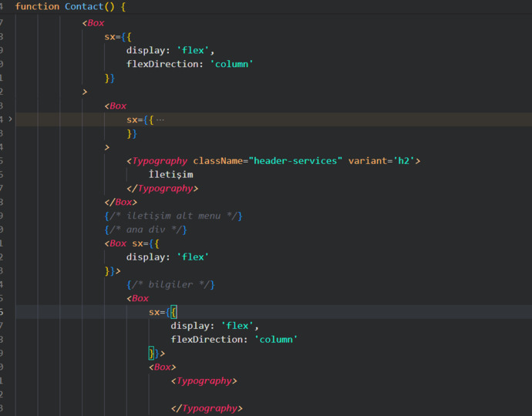The image size is (532, 416).
Task: Click the 'header-services' className string
Action: pyautogui.click(x=295, y=161)
